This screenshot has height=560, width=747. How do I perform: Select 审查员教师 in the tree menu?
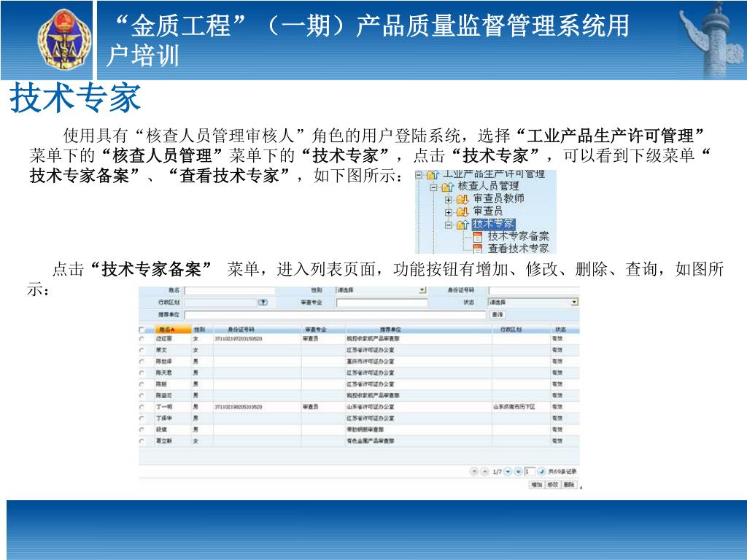click(x=498, y=198)
